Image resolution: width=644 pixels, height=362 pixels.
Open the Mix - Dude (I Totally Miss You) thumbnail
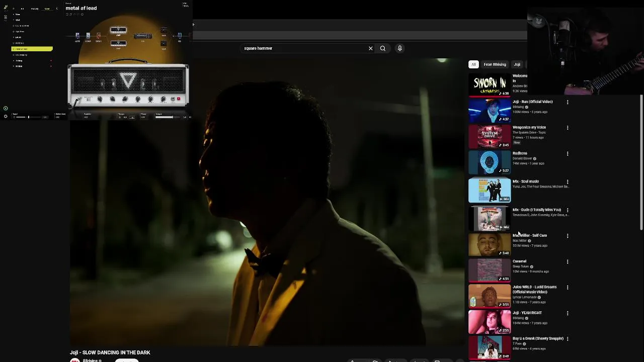pyautogui.click(x=490, y=218)
